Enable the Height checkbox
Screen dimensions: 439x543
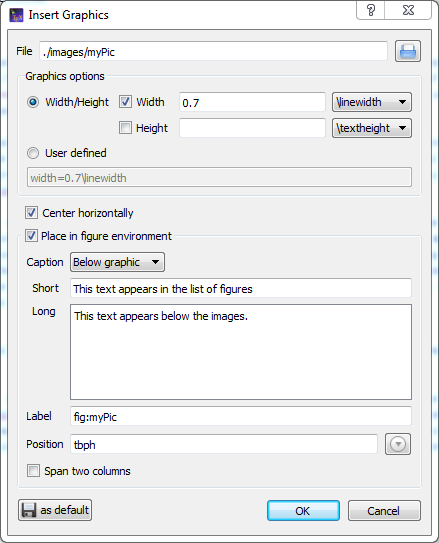[x=125, y=128]
